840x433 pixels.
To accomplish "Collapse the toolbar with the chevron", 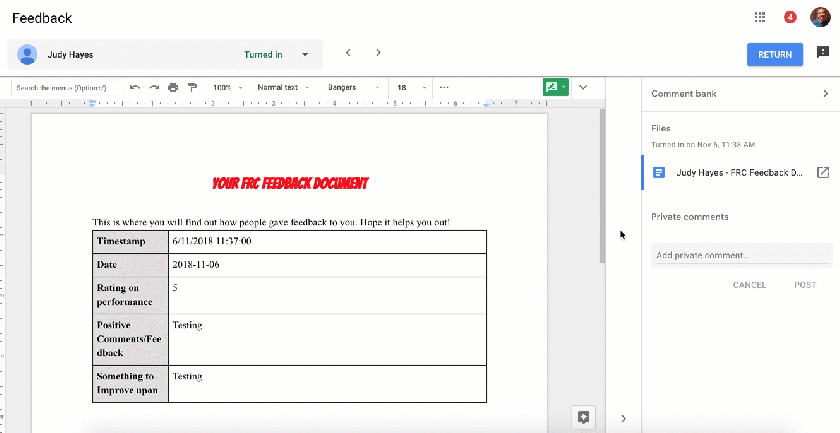I will (x=583, y=88).
